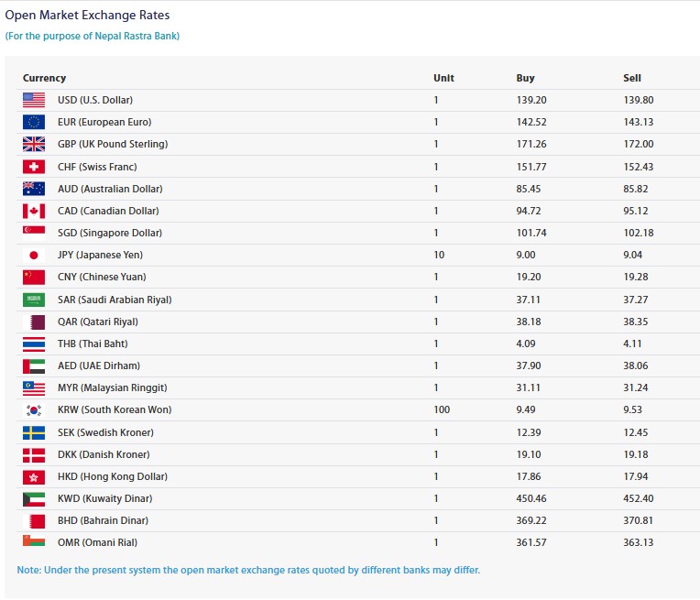Viewport: 700px width, 600px height.
Task: Select the UK flag icon
Action: (x=33, y=144)
